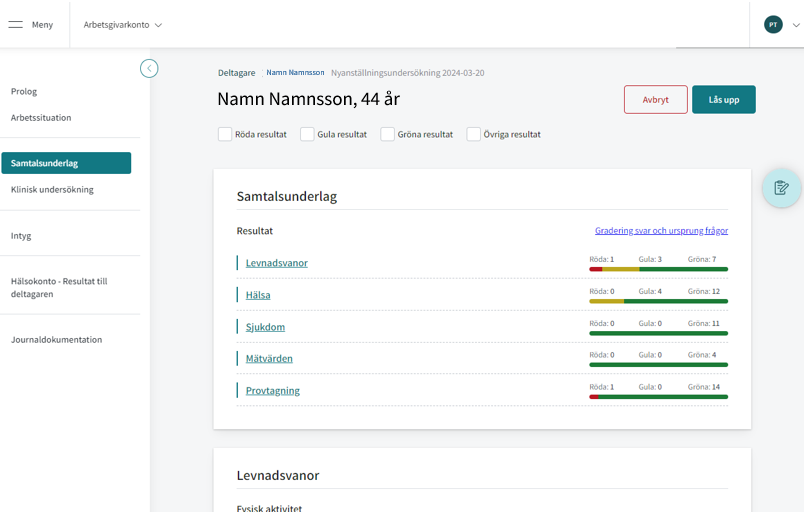Click the Avbryt button

click(x=656, y=99)
